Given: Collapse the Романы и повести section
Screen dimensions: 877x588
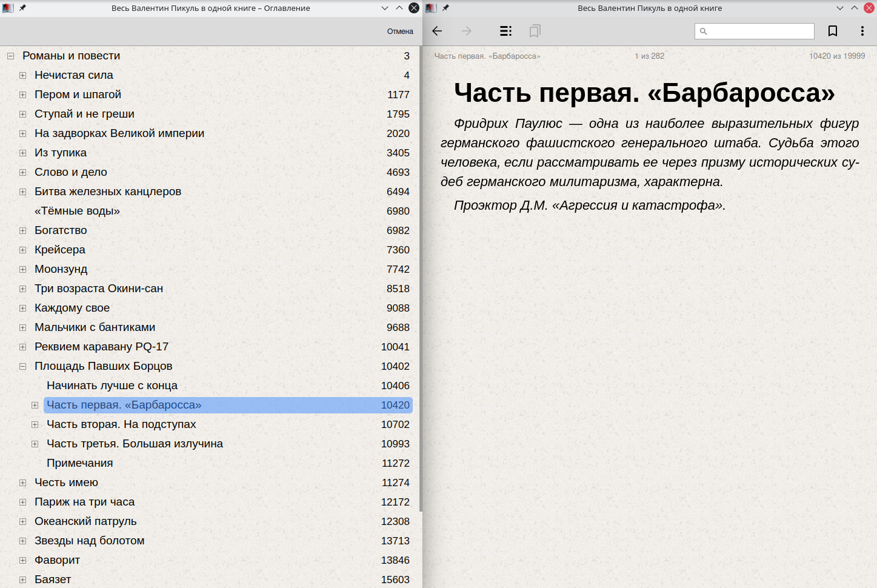Looking at the screenshot, I should pos(10,56).
